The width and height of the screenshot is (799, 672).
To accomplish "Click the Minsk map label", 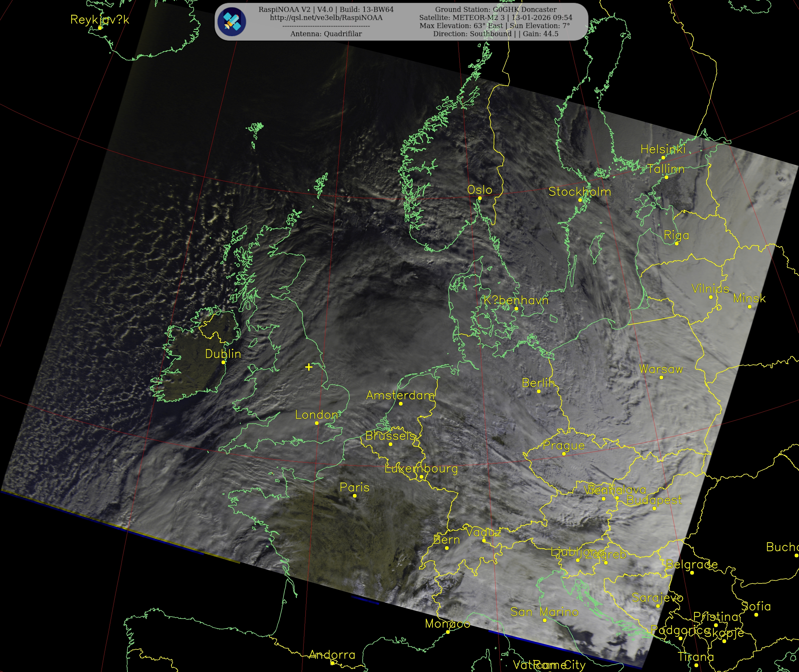I will tap(749, 298).
